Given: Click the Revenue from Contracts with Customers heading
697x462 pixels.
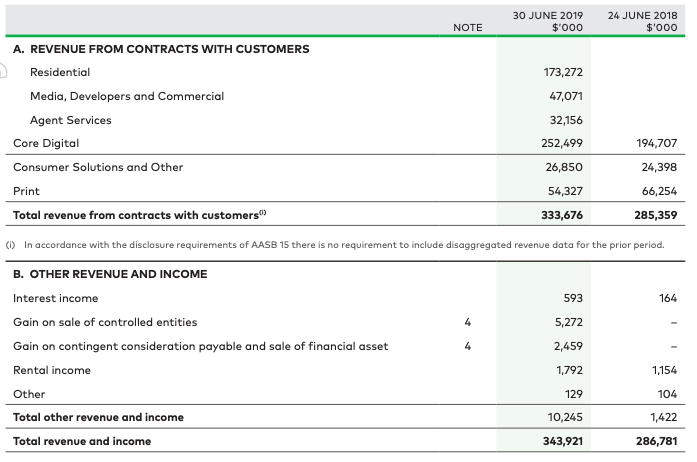Looking at the screenshot, I should 161,49.
